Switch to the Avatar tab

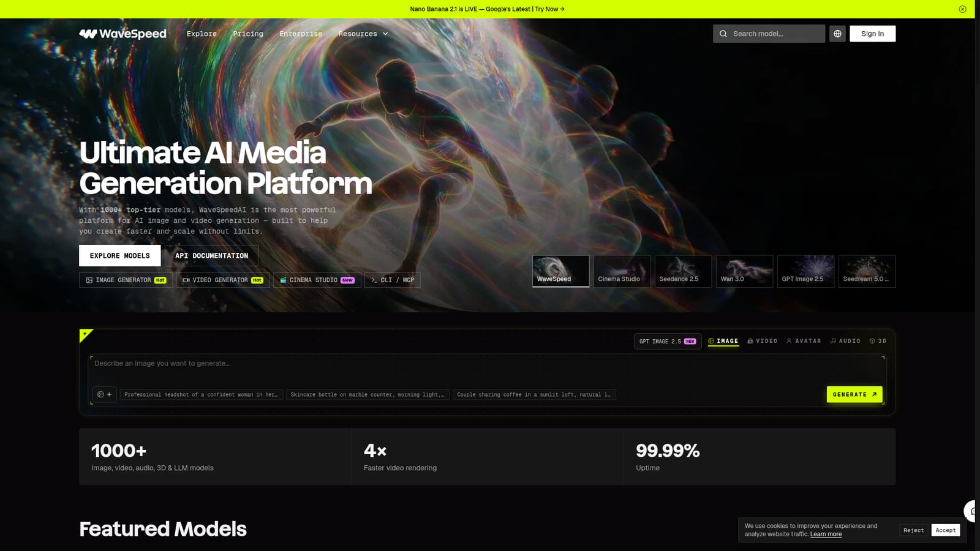pos(804,341)
